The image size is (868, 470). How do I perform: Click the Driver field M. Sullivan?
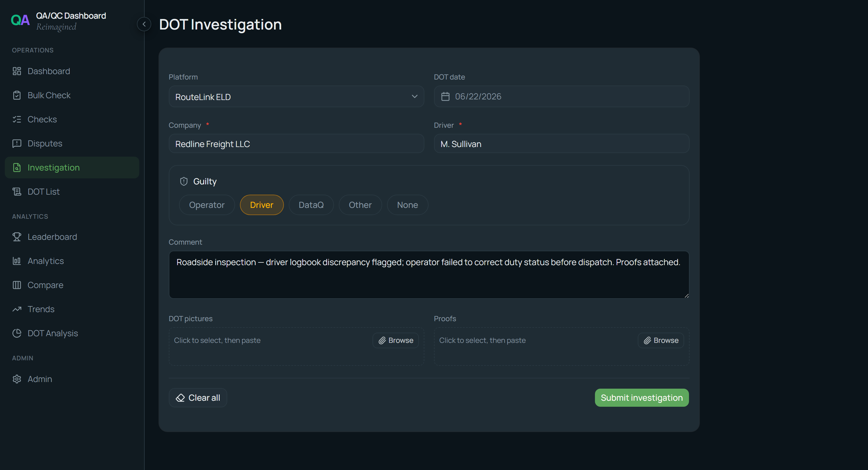[x=561, y=144]
